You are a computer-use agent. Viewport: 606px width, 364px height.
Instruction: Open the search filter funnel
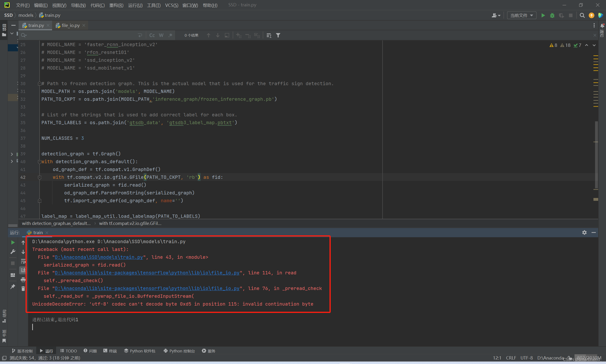tap(278, 35)
